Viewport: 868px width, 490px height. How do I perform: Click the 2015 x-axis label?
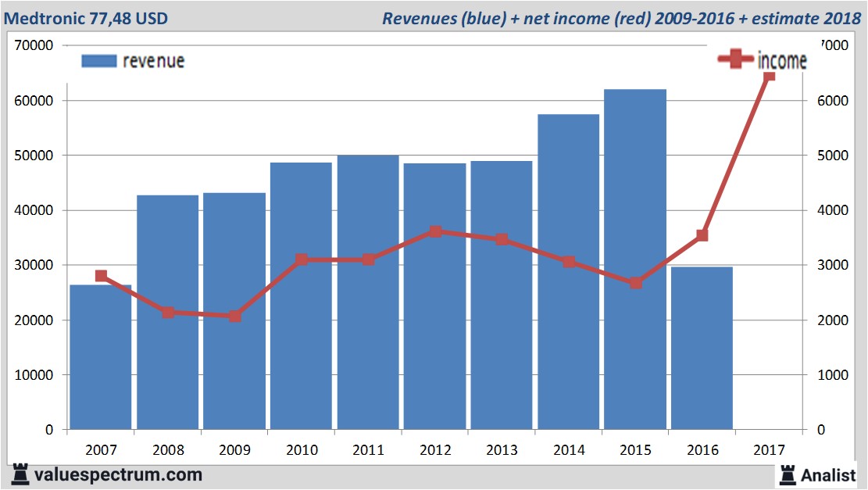(x=635, y=449)
